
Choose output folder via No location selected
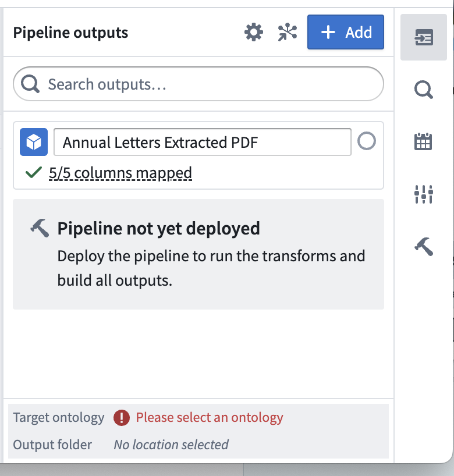click(x=171, y=445)
